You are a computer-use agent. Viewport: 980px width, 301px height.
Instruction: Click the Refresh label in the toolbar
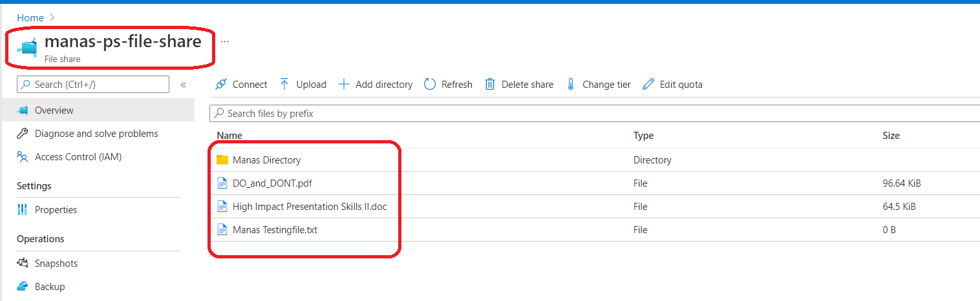point(457,85)
